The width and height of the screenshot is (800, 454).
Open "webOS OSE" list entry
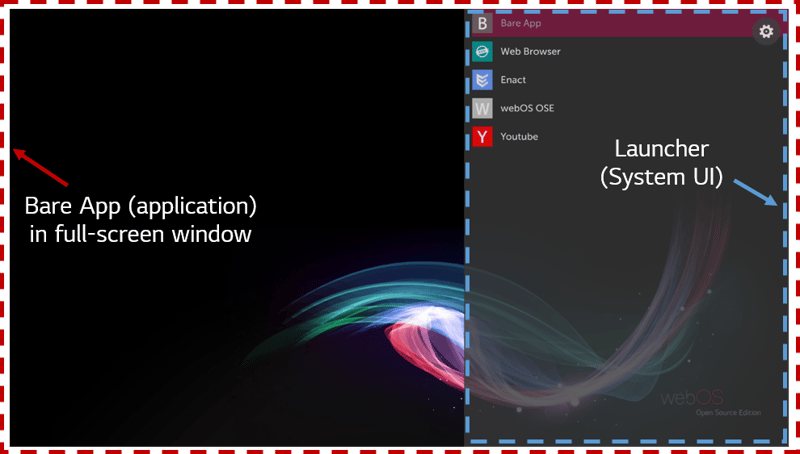pyautogui.click(x=527, y=108)
